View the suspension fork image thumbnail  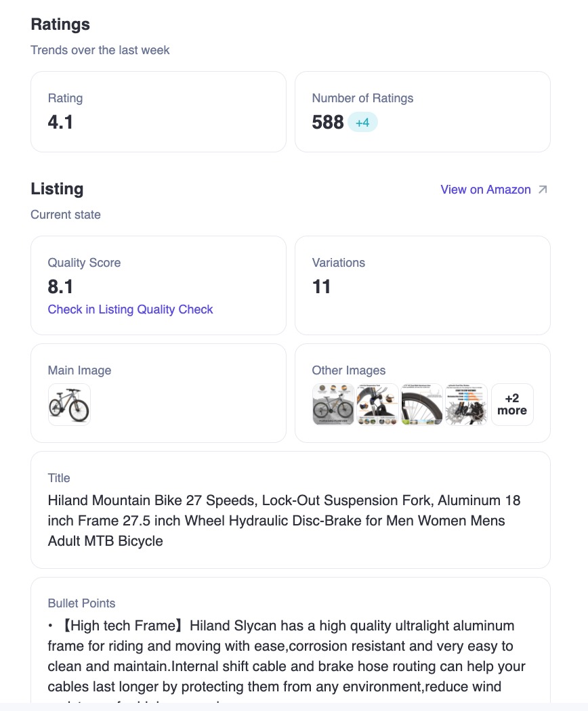377,404
